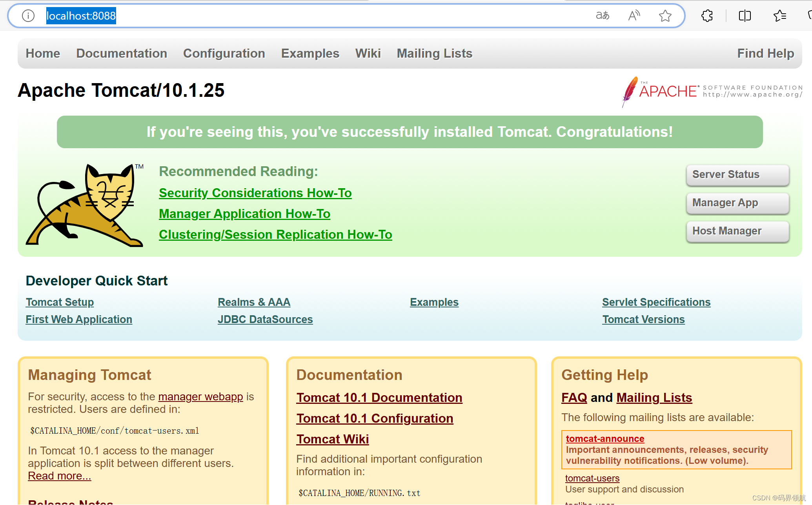Click the read aloud icon
Screen dimensions: 812x505
coord(634,16)
